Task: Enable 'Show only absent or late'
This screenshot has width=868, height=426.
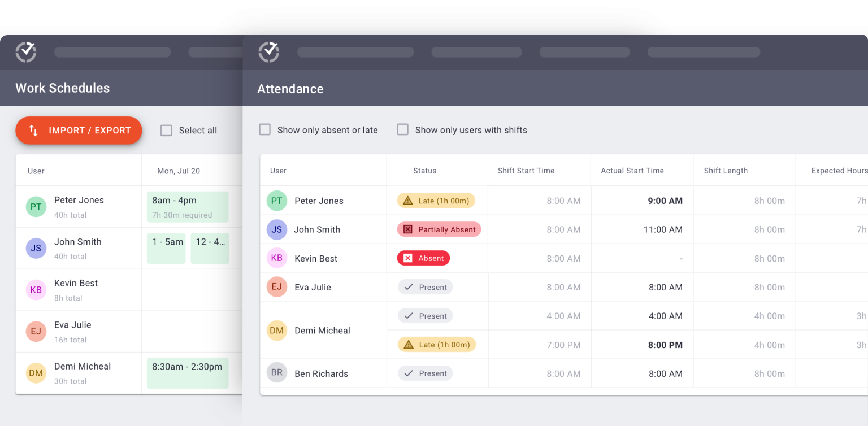Action: (x=264, y=129)
